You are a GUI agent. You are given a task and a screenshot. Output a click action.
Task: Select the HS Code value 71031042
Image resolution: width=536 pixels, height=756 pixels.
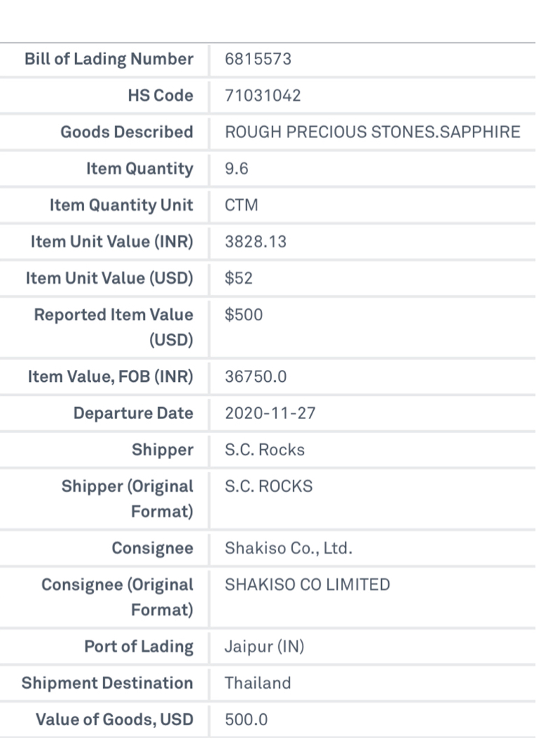click(x=263, y=96)
